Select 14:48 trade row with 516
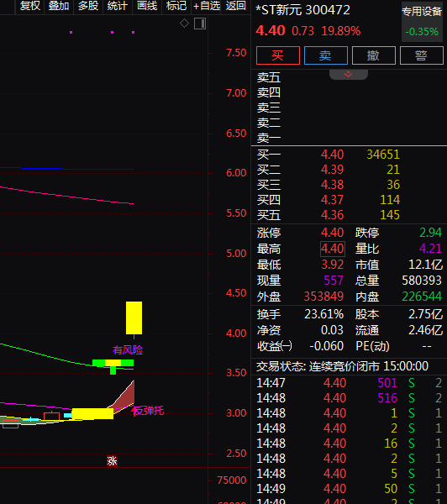Image resolution: width=447 pixels, height=504 pixels. coord(350,398)
